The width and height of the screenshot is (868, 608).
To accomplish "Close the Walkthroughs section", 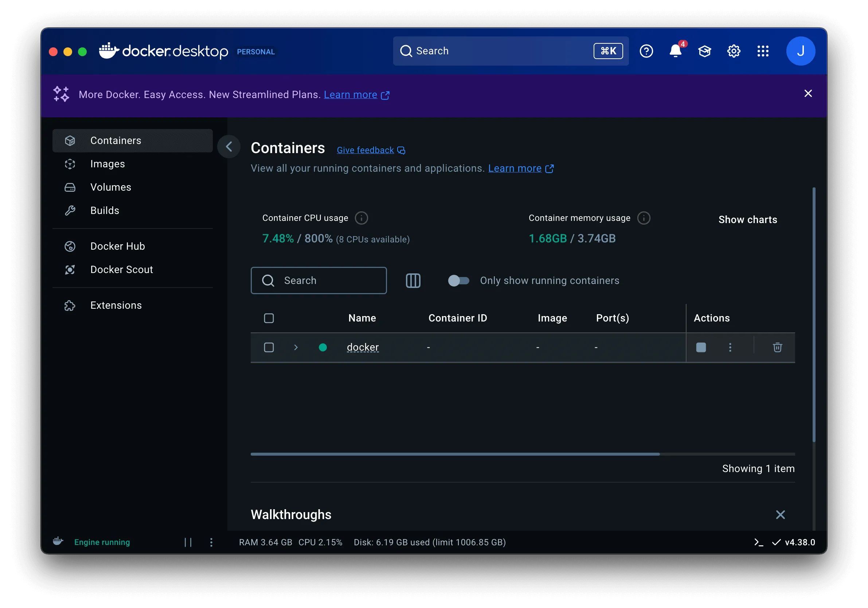I will tap(780, 515).
